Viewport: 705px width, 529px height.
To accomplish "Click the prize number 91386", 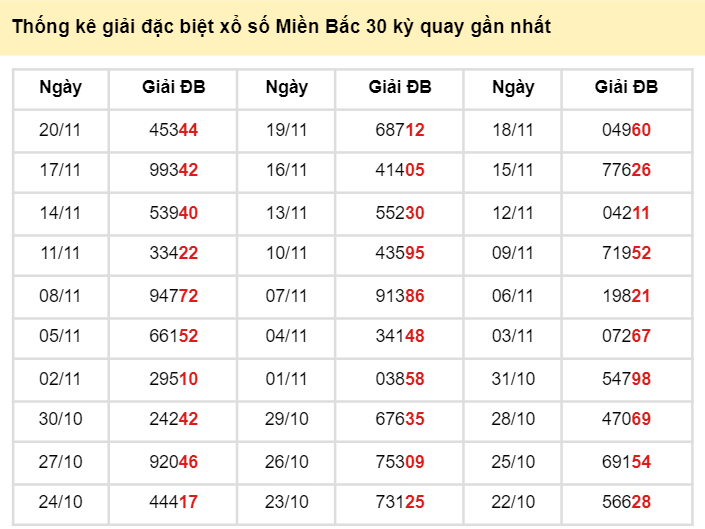I will 400,295.
